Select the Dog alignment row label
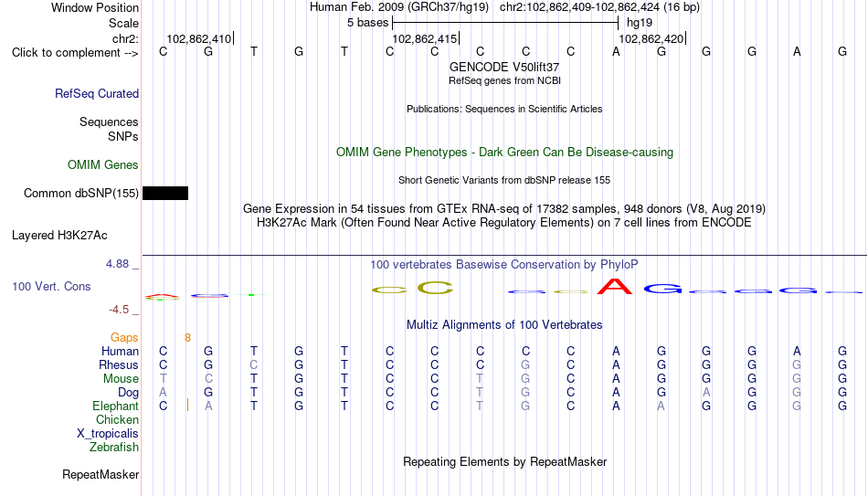The width and height of the screenshot is (868, 496). (128, 393)
